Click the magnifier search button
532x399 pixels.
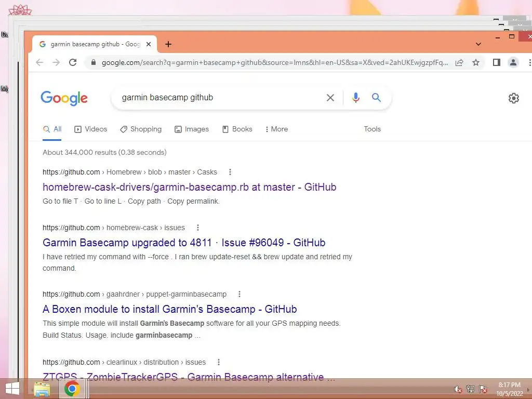tap(376, 98)
